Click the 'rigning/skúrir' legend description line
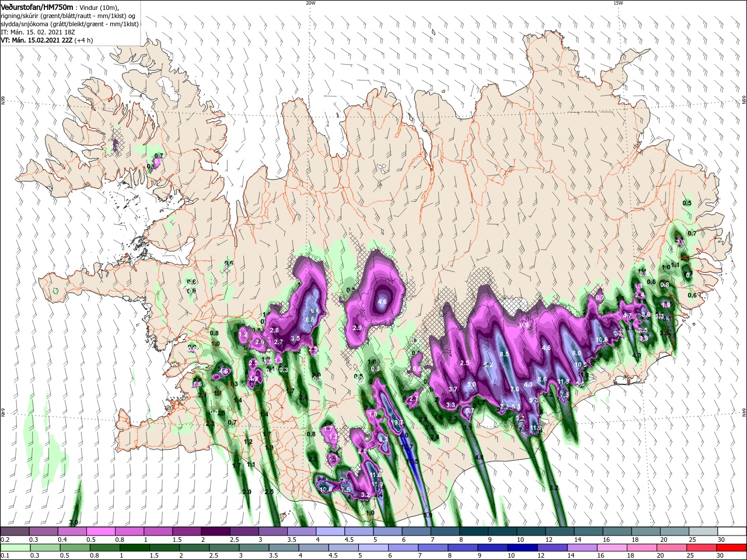 [68, 15]
